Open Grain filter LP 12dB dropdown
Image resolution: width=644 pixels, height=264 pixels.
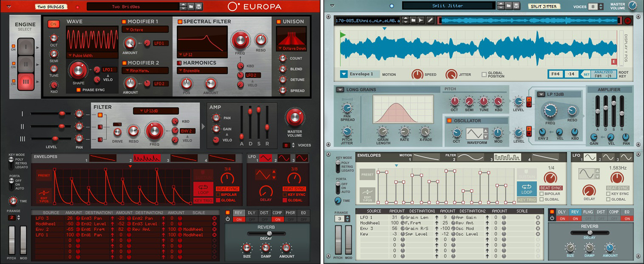[x=540, y=94]
